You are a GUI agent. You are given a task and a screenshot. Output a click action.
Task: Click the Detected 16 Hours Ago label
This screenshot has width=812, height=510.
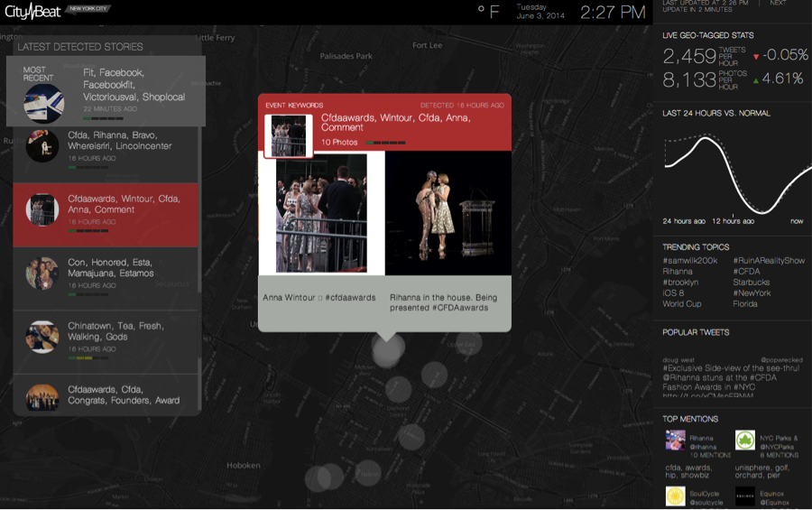[462, 106]
